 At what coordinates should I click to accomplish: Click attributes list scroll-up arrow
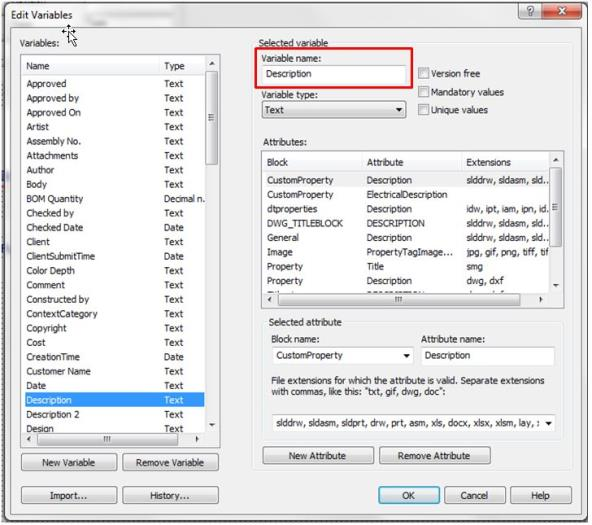[x=555, y=160]
